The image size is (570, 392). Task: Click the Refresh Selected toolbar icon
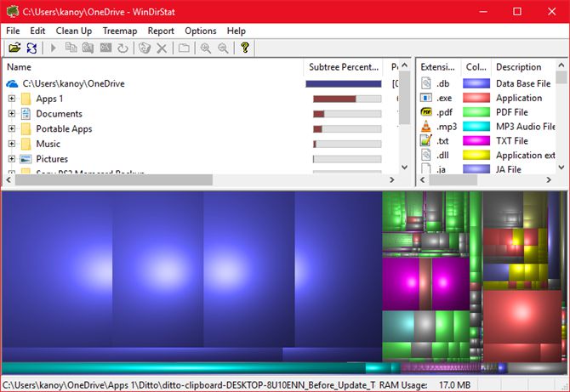point(123,48)
